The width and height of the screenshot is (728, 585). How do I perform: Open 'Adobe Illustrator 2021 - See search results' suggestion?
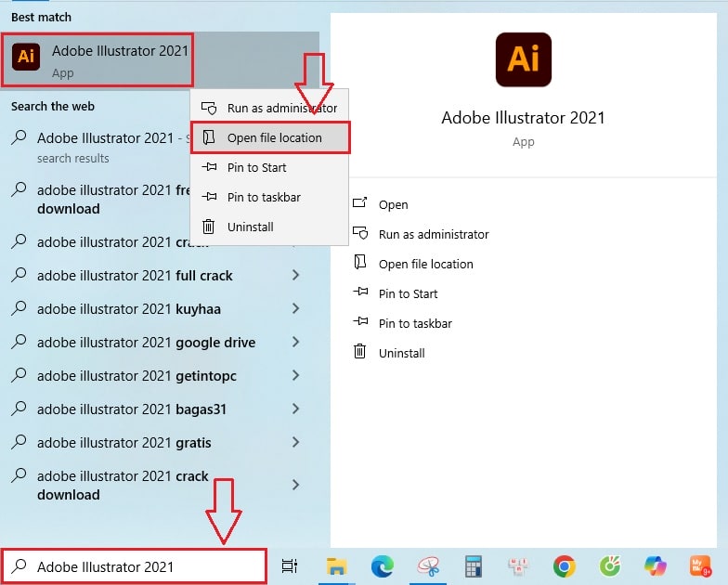pos(113,147)
